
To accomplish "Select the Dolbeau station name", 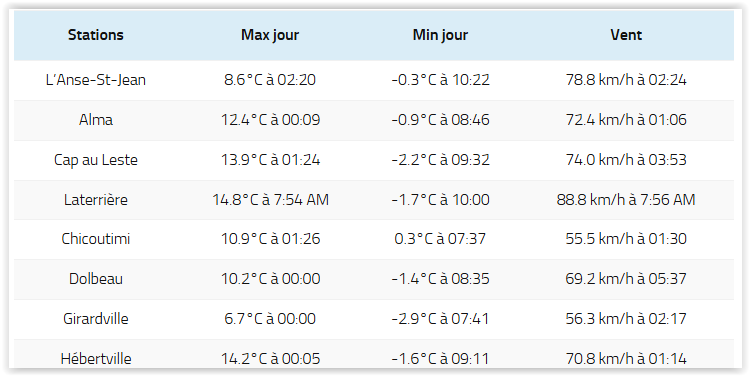I will [96, 278].
